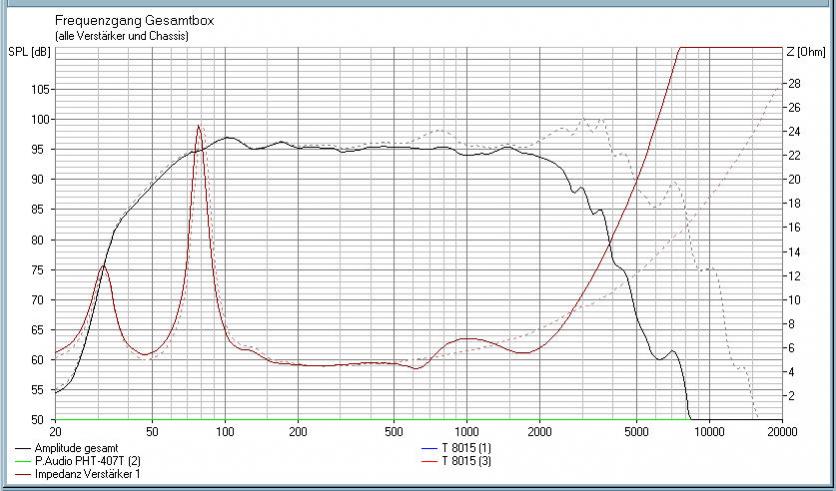Click the frequency axis label 500
The height and width of the screenshot is (491, 836).
[x=394, y=432]
